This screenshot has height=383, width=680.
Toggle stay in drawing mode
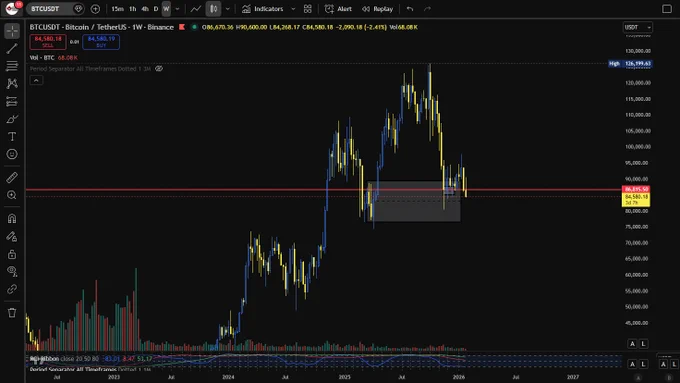point(12,236)
